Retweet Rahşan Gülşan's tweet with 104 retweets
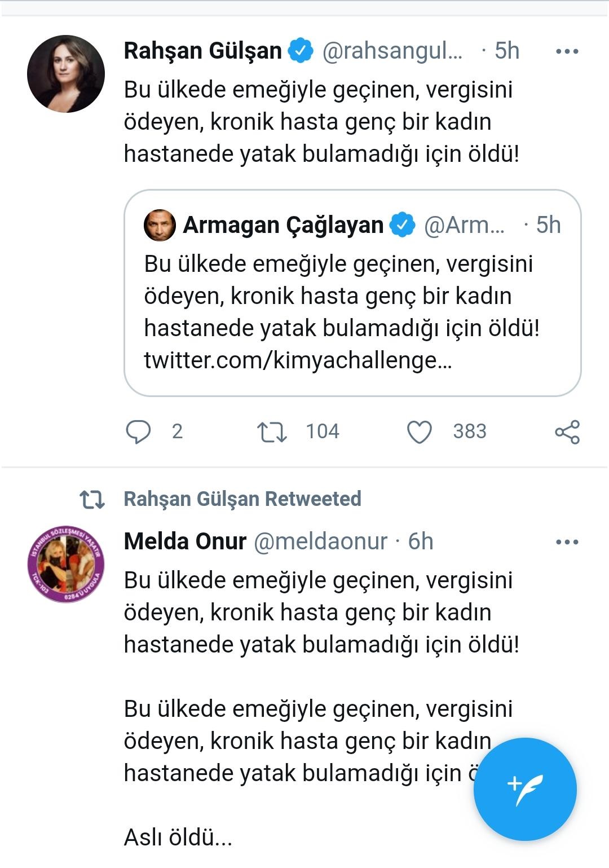609x868 pixels. 272,432
